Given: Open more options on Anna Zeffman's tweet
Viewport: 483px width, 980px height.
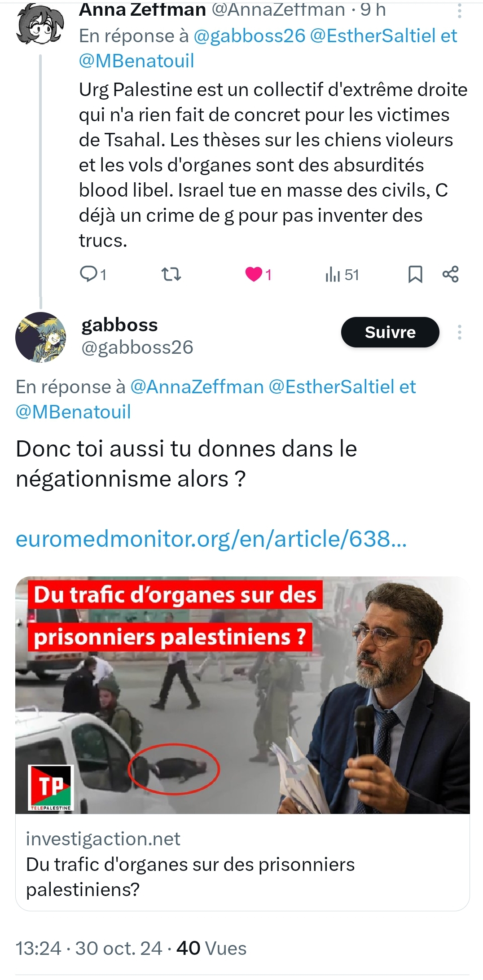Looking at the screenshot, I should [x=459, y=10].
